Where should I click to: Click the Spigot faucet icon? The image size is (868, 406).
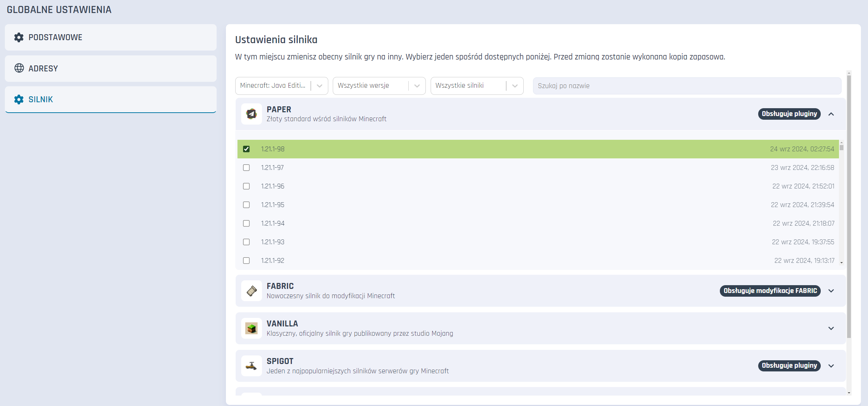coord(252,366)
